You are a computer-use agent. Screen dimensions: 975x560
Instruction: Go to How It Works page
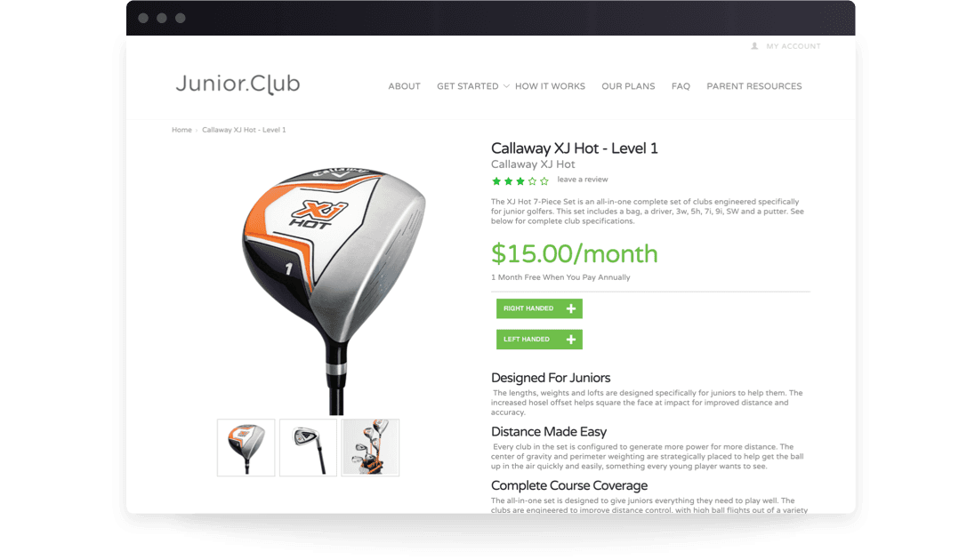tap(550, 86)
